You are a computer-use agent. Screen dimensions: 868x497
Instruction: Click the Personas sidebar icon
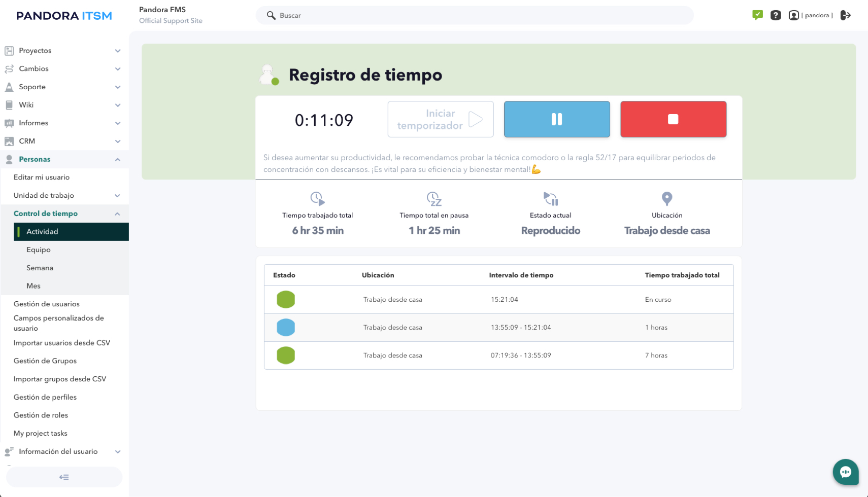(x=9, y=159)
